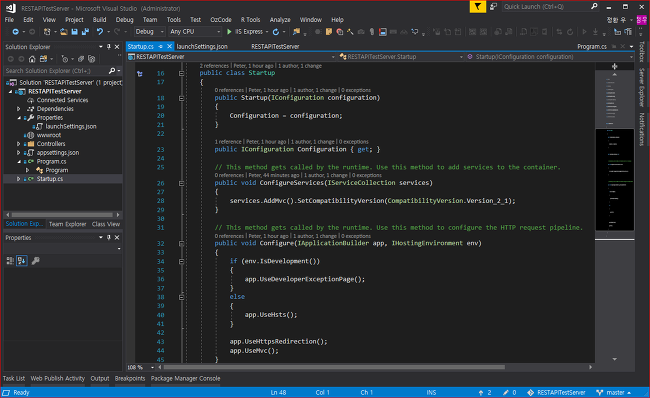
Task: Open the Breakpoints panel tab
Action: [x=130, y=379]
